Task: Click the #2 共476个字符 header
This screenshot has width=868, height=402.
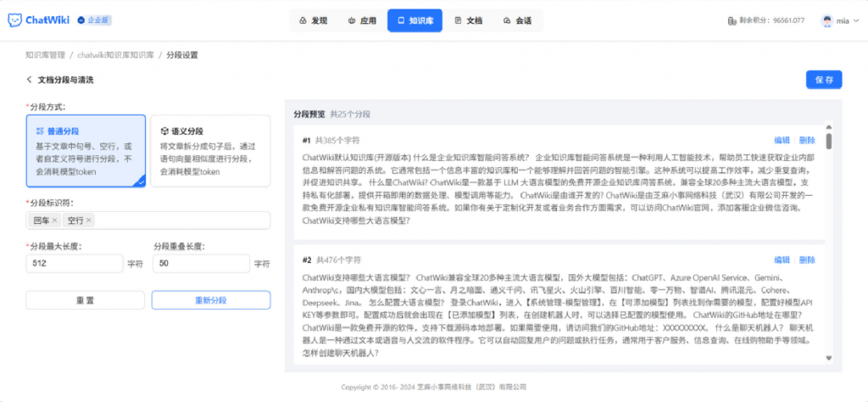Action: (331, 260)
